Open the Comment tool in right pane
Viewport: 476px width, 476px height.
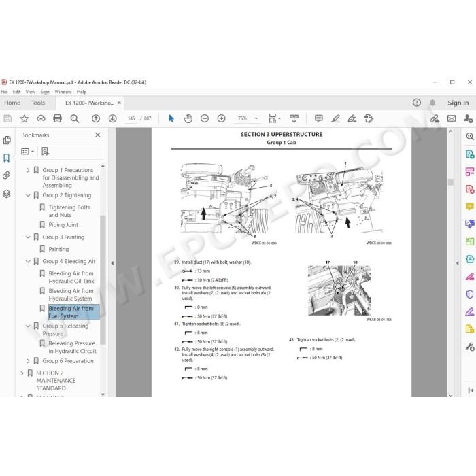[470, 207]
